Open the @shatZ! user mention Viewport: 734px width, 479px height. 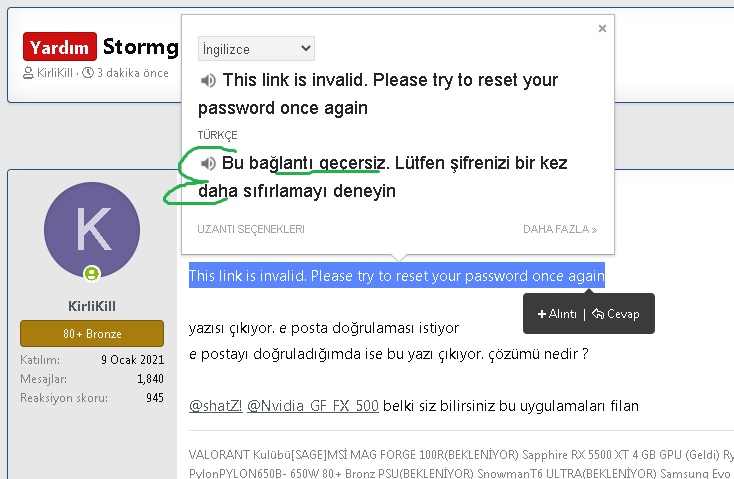215,405
